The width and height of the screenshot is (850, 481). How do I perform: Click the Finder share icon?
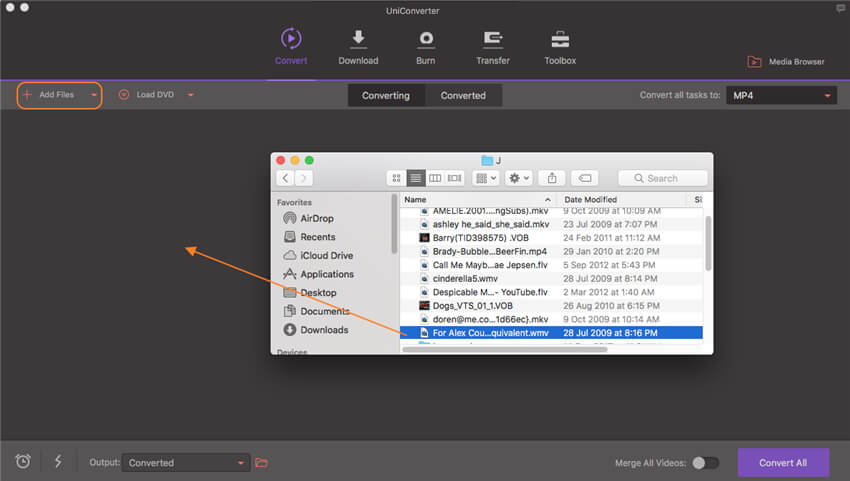point(552,178)
